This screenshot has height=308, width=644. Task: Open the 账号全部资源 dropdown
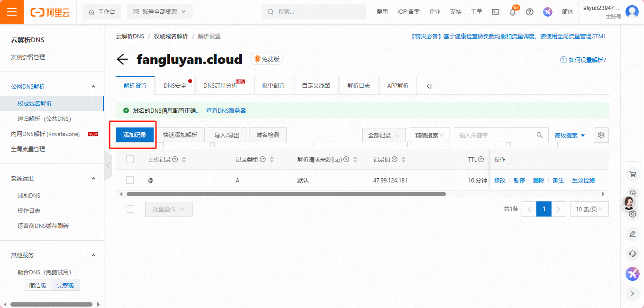coord(159,12)
